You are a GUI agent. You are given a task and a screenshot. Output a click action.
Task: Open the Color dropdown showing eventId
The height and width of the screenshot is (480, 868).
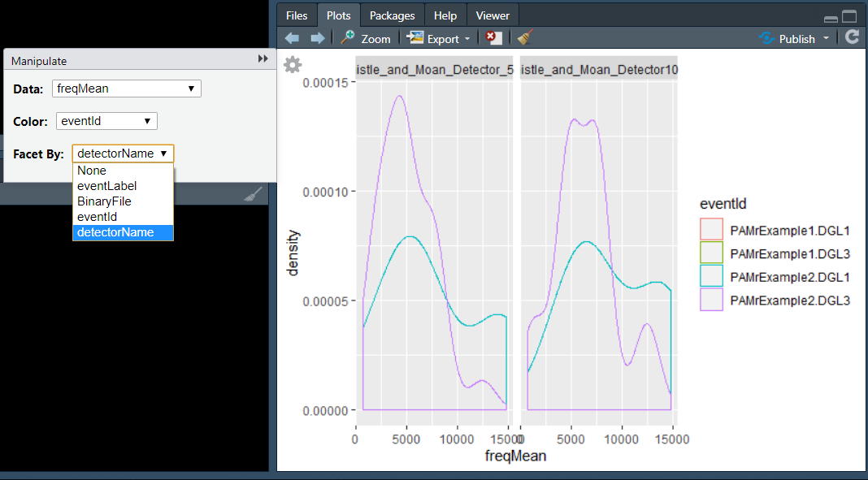106,121
